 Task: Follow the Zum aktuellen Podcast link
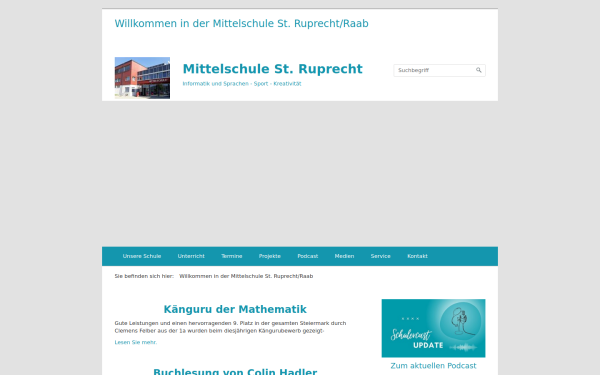tap(433, 366)
